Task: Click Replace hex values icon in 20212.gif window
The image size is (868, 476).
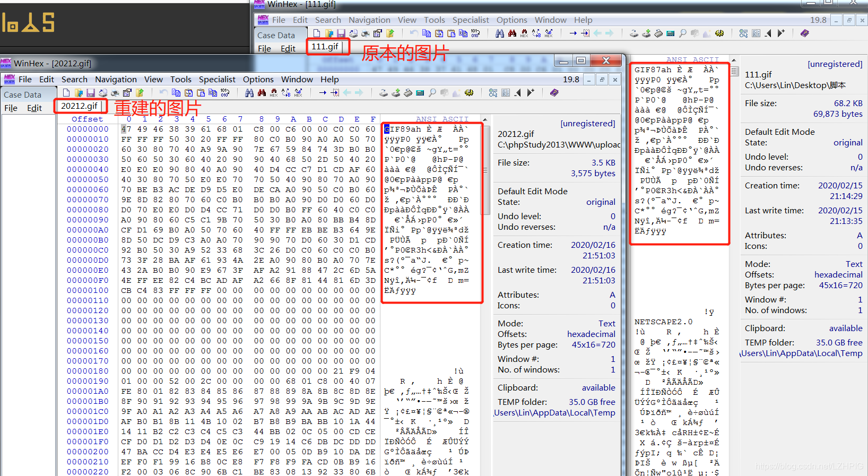Action: (298, 93)
